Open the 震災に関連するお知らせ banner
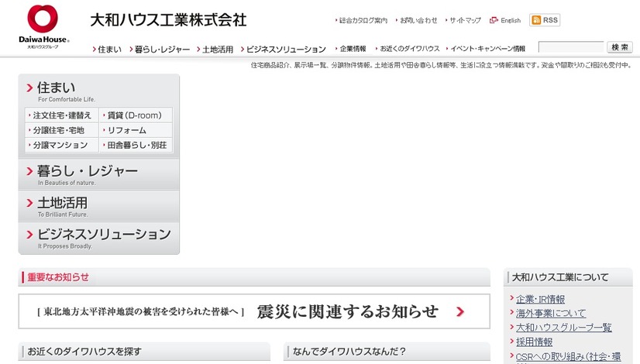The width and height of the screenshot is (640, 364). click(254, 311)
